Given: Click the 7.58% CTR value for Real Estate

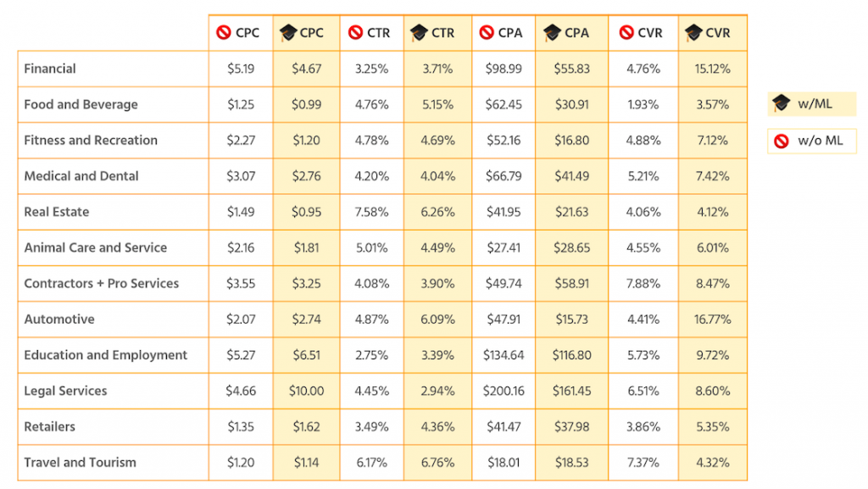Looking at the screenshot, I should [x=373, y=212].
